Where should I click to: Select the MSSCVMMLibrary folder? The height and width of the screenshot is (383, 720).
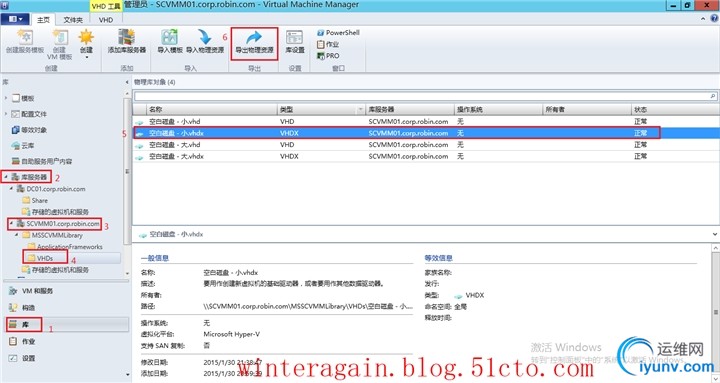coord(52,235)
